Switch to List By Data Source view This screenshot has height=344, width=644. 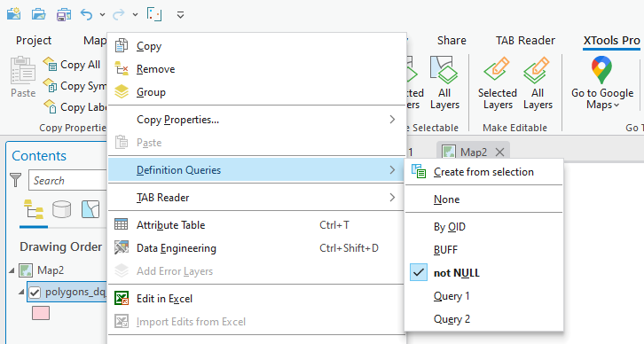pos(61,210)
